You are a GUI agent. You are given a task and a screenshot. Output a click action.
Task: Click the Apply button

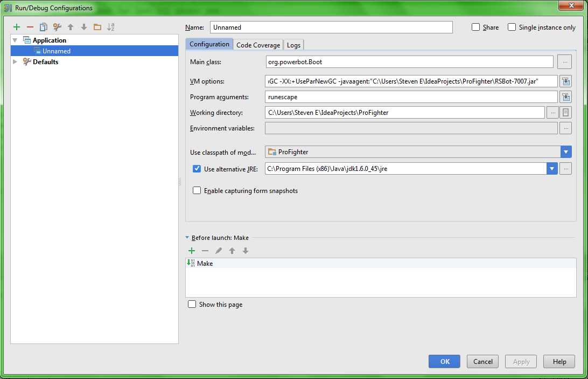point(521,361)
